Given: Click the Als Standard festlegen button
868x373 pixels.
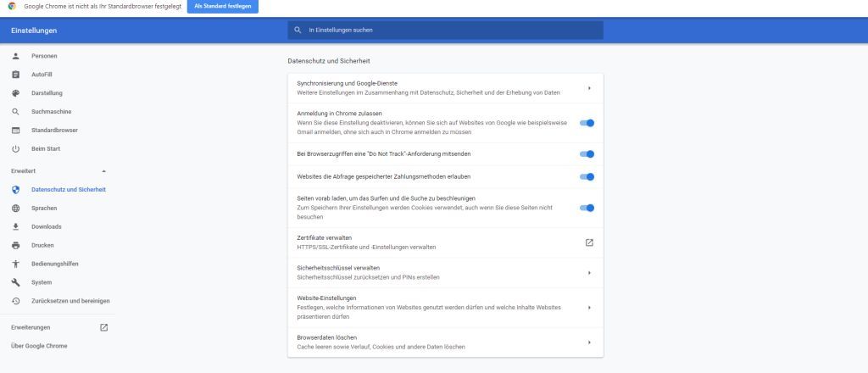Looking at the screenshot, I should pos(223,6).
